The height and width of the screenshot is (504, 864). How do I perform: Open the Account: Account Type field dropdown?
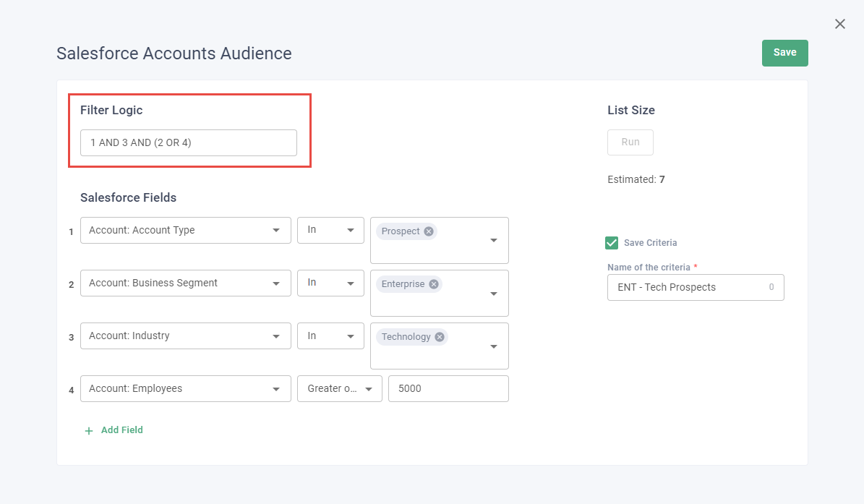tap(185, 230)
